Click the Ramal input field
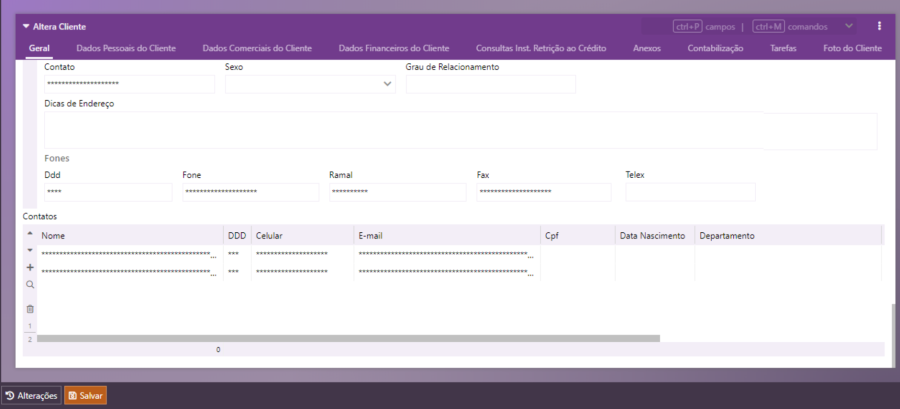 tap(397, 192)
